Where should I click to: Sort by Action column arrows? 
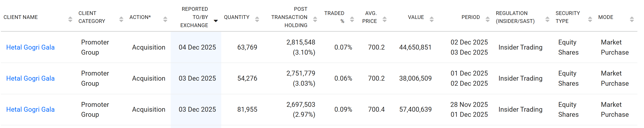tap(165, 19)
